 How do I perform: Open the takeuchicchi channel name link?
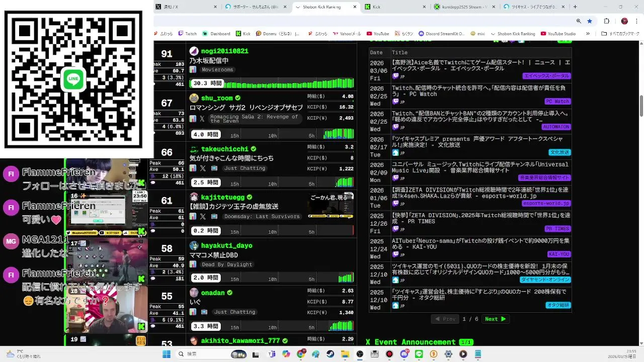tap(225, 149)
